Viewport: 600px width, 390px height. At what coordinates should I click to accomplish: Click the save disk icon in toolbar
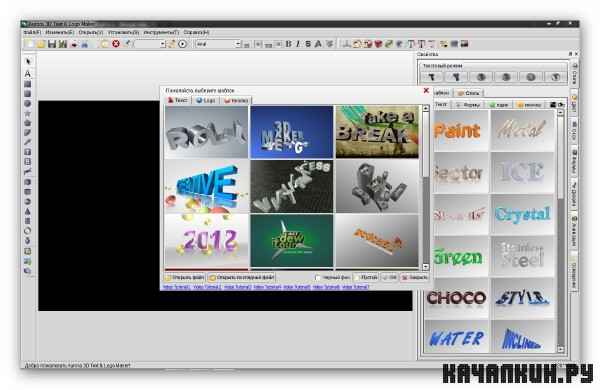(x=52, y=44)
